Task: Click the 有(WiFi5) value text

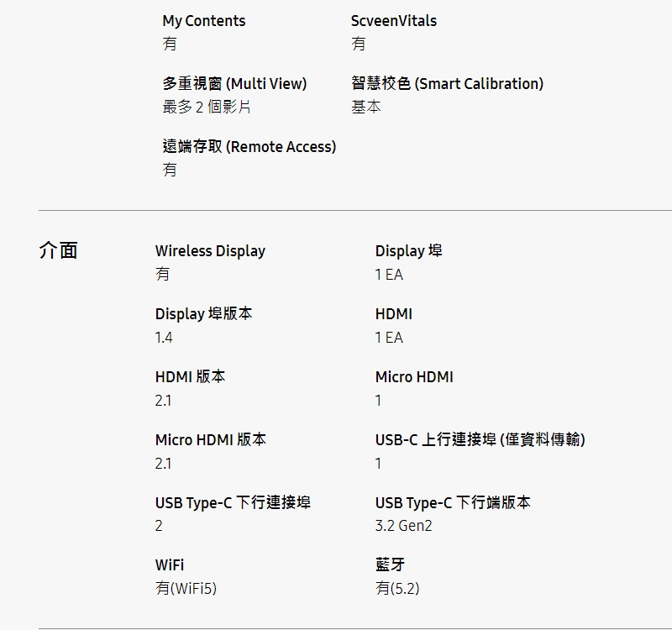Action: pos(186,589)
